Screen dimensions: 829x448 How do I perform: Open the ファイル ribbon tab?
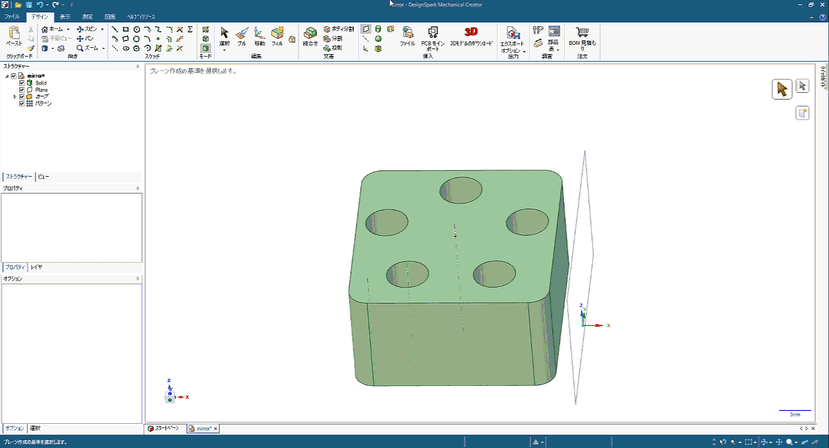(x=12, y=16)
